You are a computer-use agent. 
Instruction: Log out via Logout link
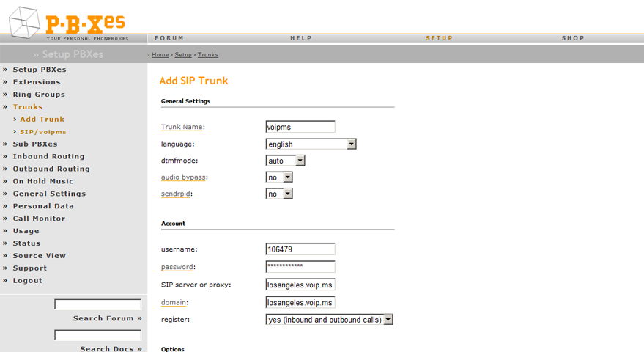pyautogui.click(x=27, y=280)
